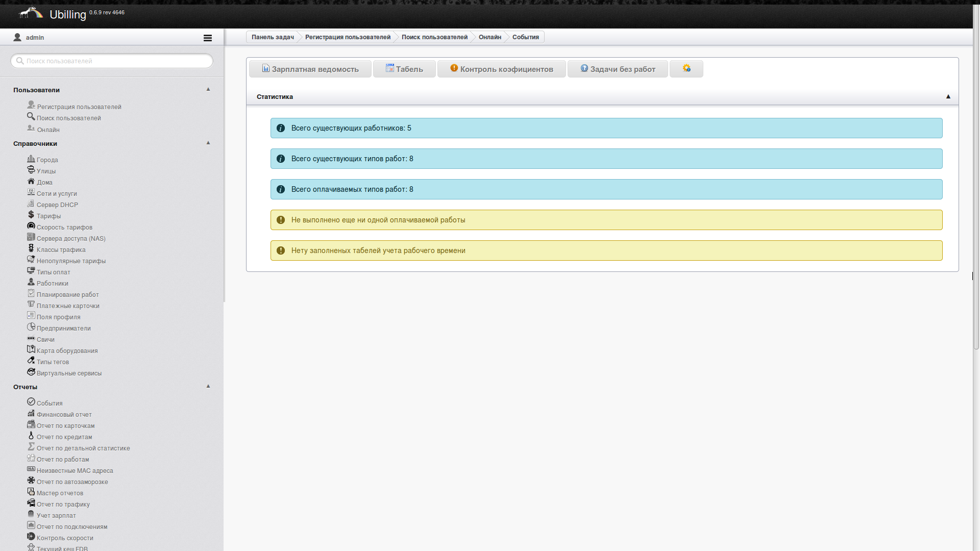
Task: Collapse the Статистика panel arrow
Action: click(948, 96)
